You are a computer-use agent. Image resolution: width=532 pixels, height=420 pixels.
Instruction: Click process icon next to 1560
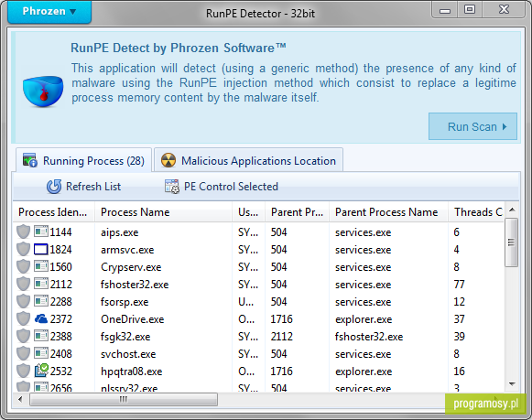(x=41, y=266)
